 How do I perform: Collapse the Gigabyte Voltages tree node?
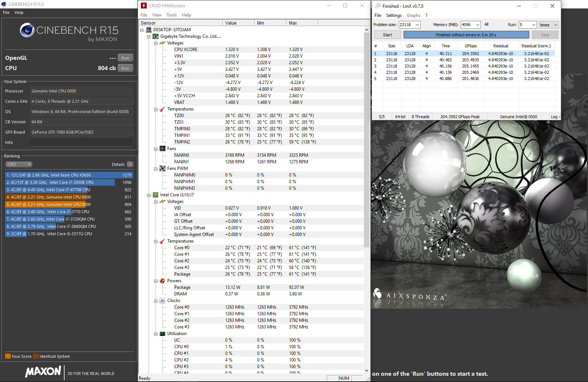(156, 43)
